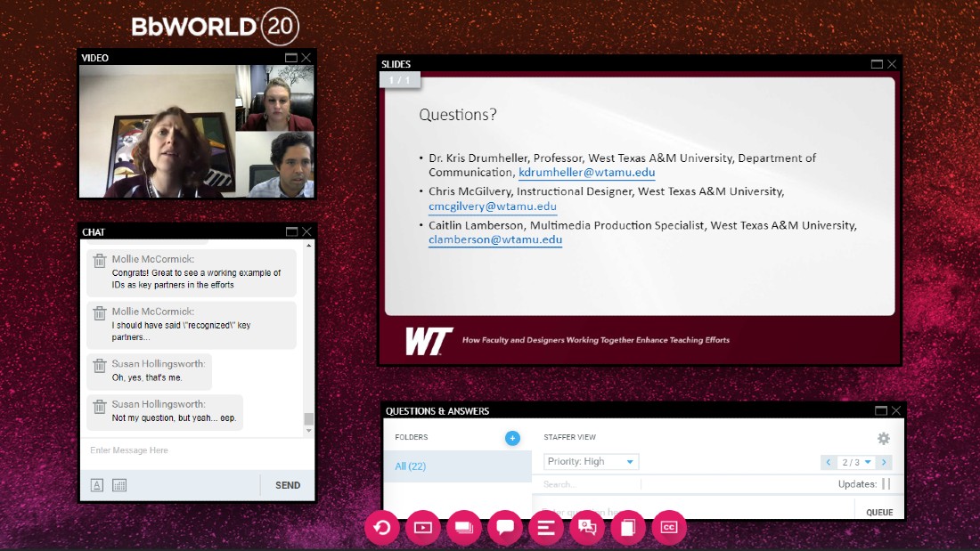Image resolution: width=980 pixels, height=551 pixels.
Task: Select the "All (22)" folder
Action: pyautogui.click(x=458, y=466)
